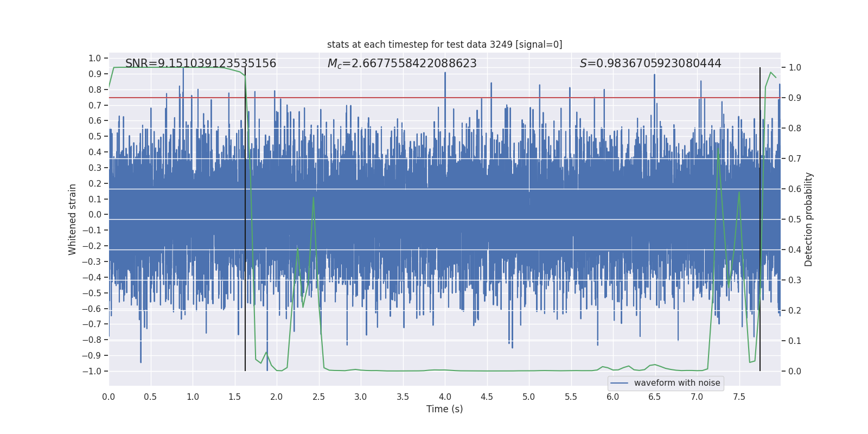Click the red horizontal threshold line
The image size is (868, 434).
click(x=445, y=98)
